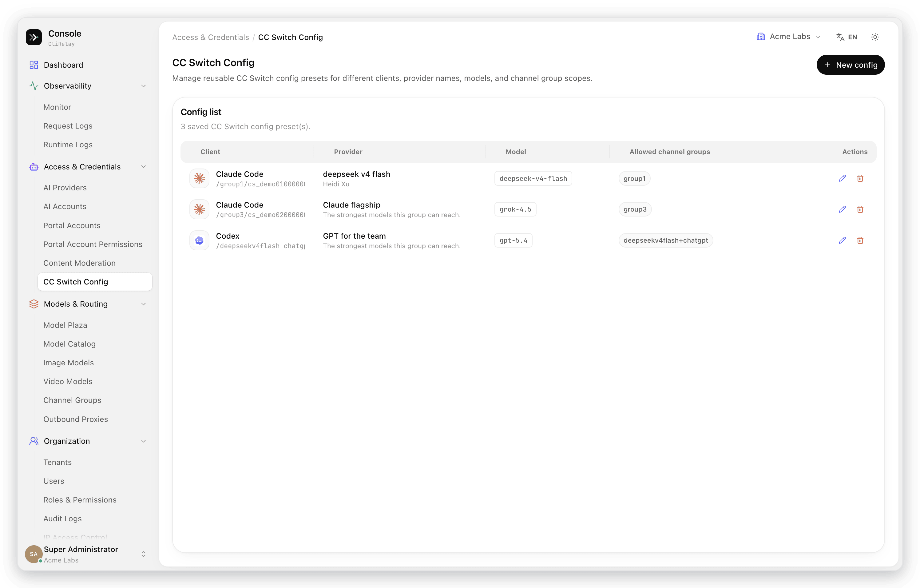
Task: Click the Codex client icon
Action: [199, 240]
